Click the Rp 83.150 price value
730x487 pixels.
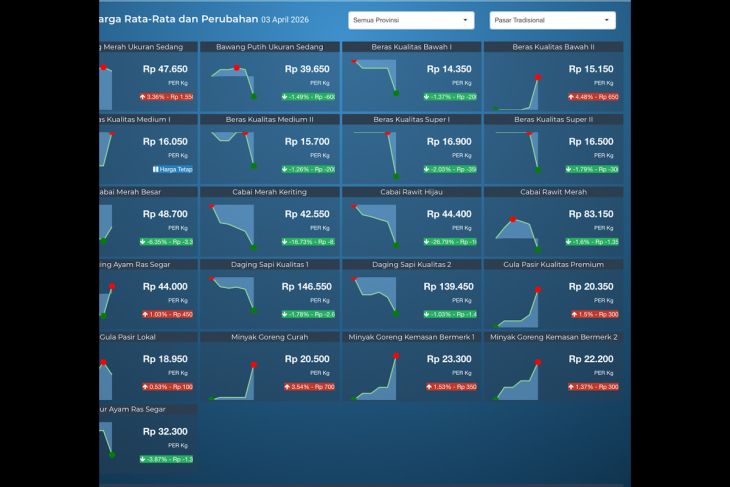(x=592, y=214)
